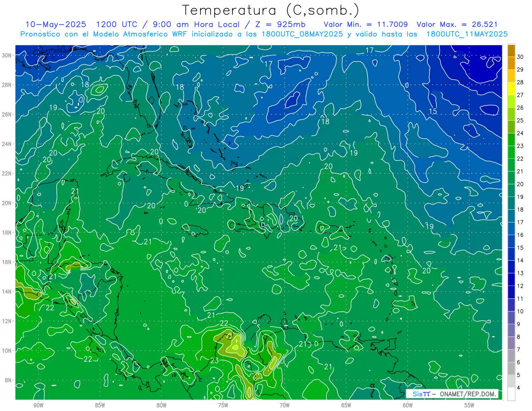The width and height of the screenshot is (532, 411).
Task: Click "1800UTC_11MAY2025" valid-until time text
Action: pyautogui.click(x=467, y=34)
